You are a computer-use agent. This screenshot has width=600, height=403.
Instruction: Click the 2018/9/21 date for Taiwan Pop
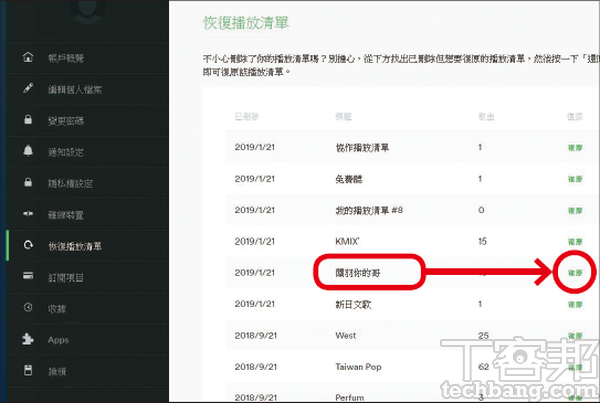(256, 367)
